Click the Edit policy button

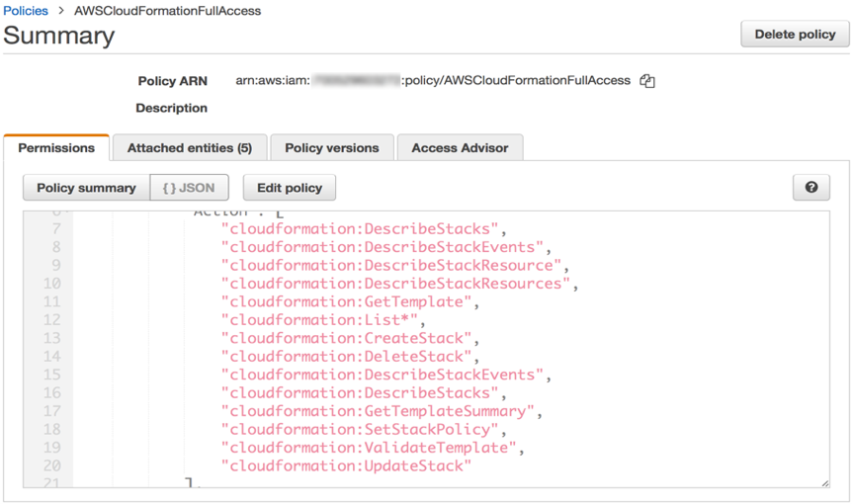(x=290, y=188)
